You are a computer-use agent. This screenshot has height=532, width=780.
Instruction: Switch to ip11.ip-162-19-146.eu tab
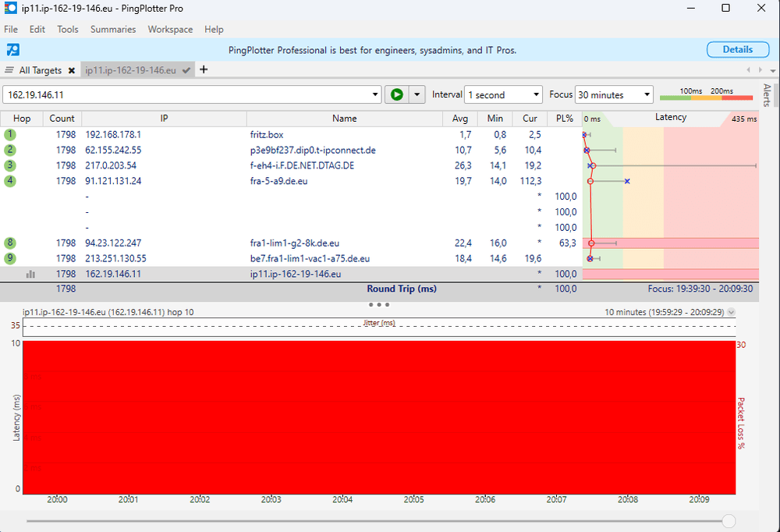click(x=130, y=70)
